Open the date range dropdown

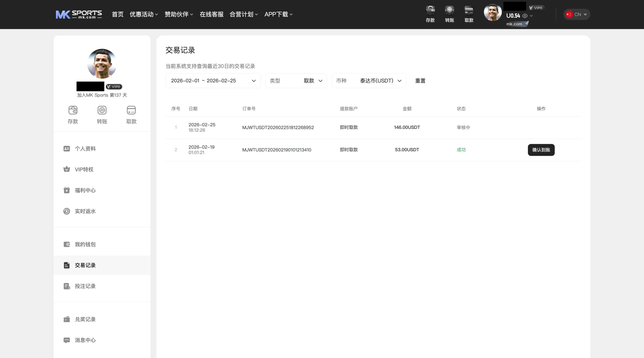[213, 81]
